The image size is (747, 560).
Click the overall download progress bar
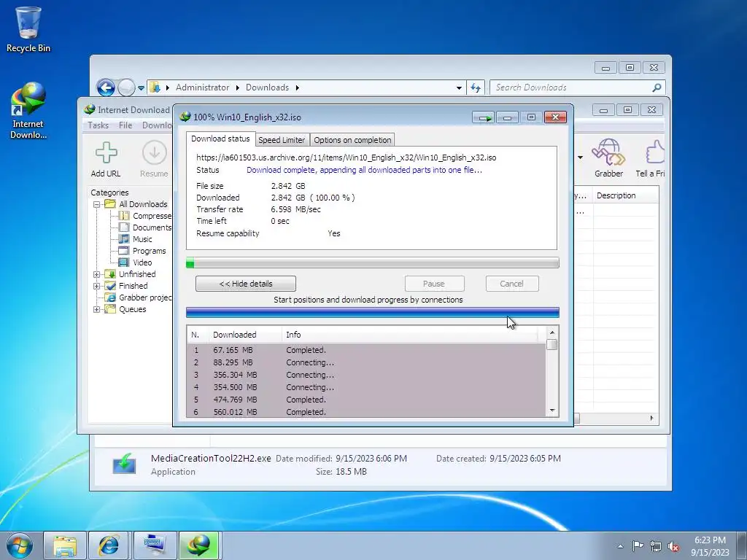tap(373, 262)
